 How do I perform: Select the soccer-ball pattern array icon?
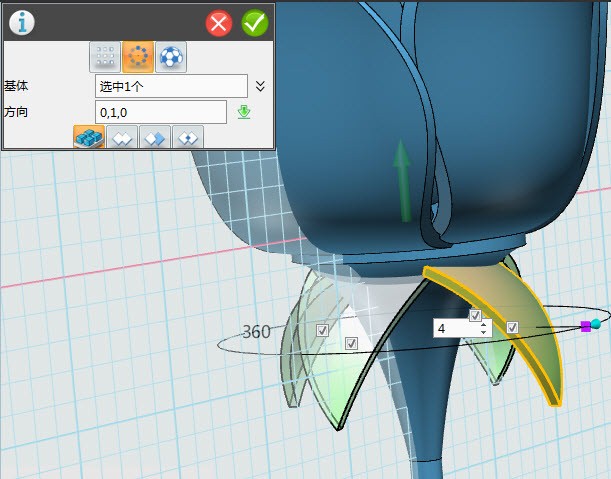(171, 58)
